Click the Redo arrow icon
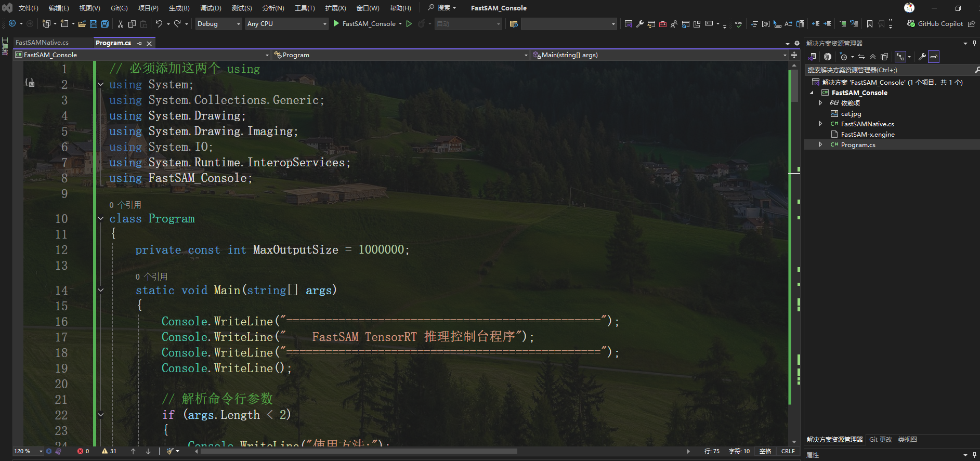Image resolution: width=980 pixels, height=461 pixels. click(177, 23)
